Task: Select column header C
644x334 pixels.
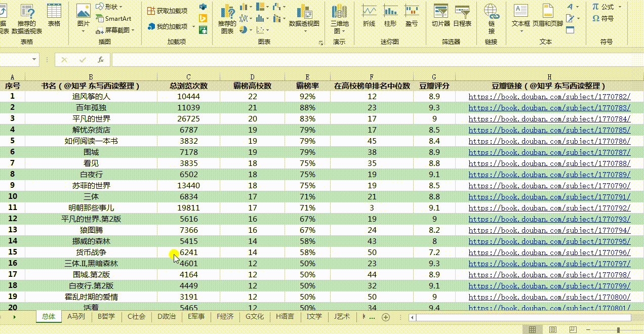Action: [188, 77]
